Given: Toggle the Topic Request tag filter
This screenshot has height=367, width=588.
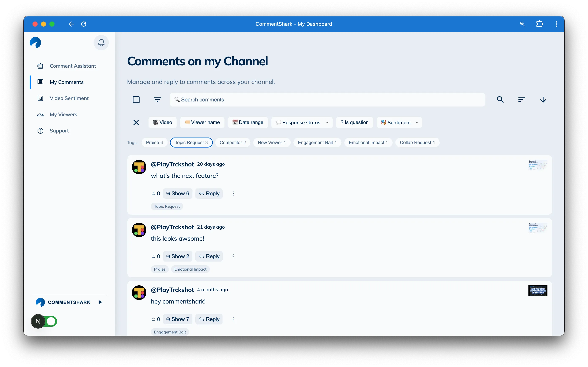Looking at the screenshot, I should 191,143.
